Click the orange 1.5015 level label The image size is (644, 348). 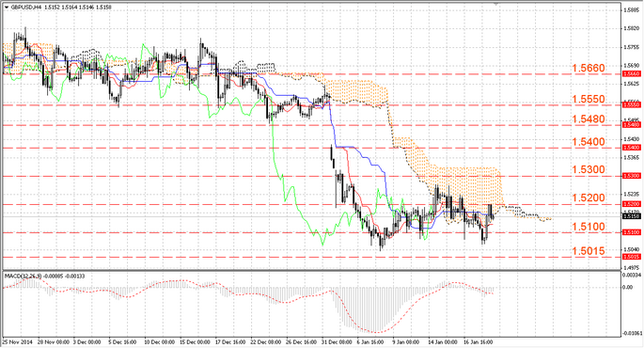click(x=589, y=251)
